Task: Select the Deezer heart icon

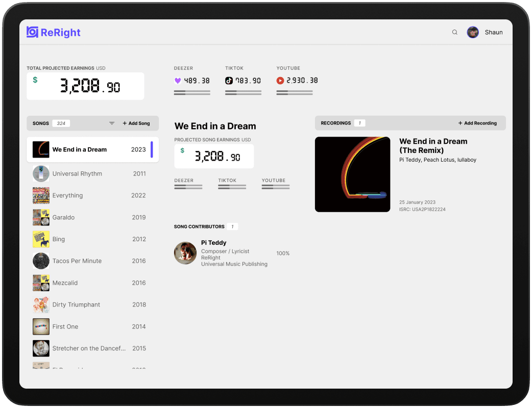Action: [x=179, y=80]
